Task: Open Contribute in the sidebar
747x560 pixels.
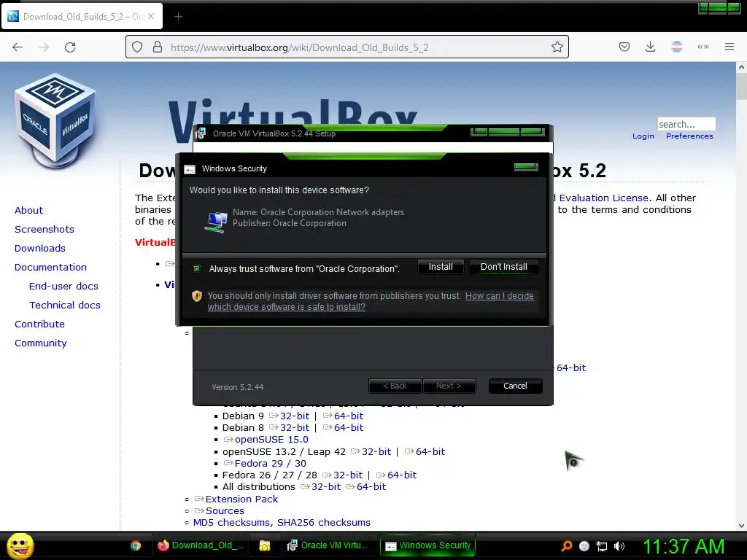Action: (39, 324)
